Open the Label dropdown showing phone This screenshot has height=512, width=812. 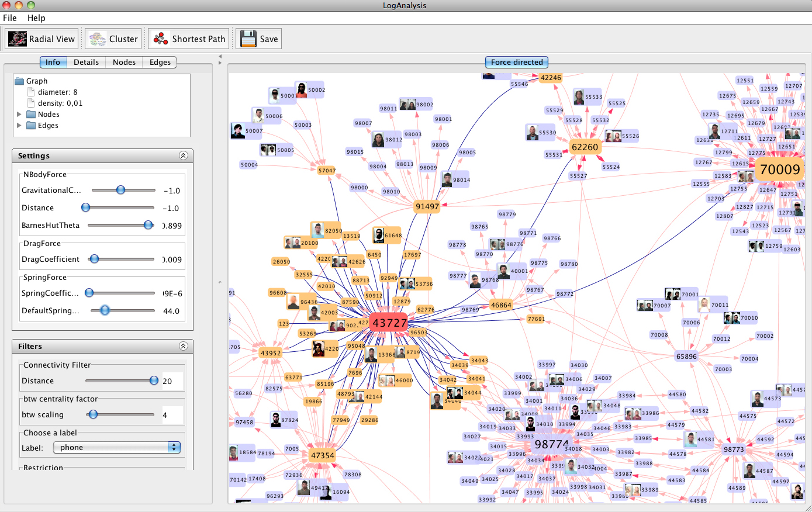[116, 447]
